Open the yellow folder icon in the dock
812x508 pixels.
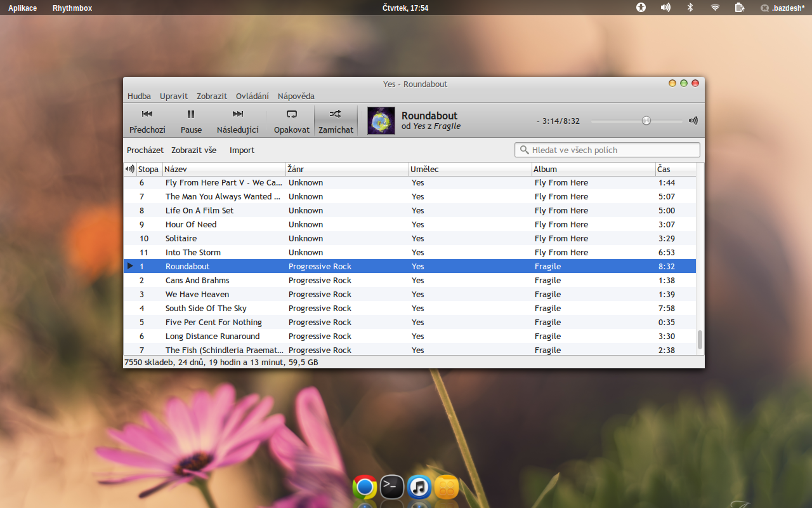click(x=447, y=487)
